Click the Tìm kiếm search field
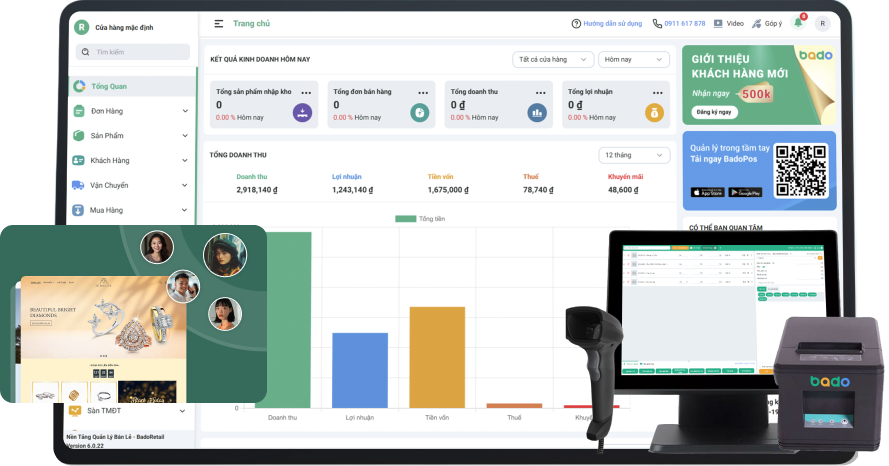889x466 pixels. [133, 52]
